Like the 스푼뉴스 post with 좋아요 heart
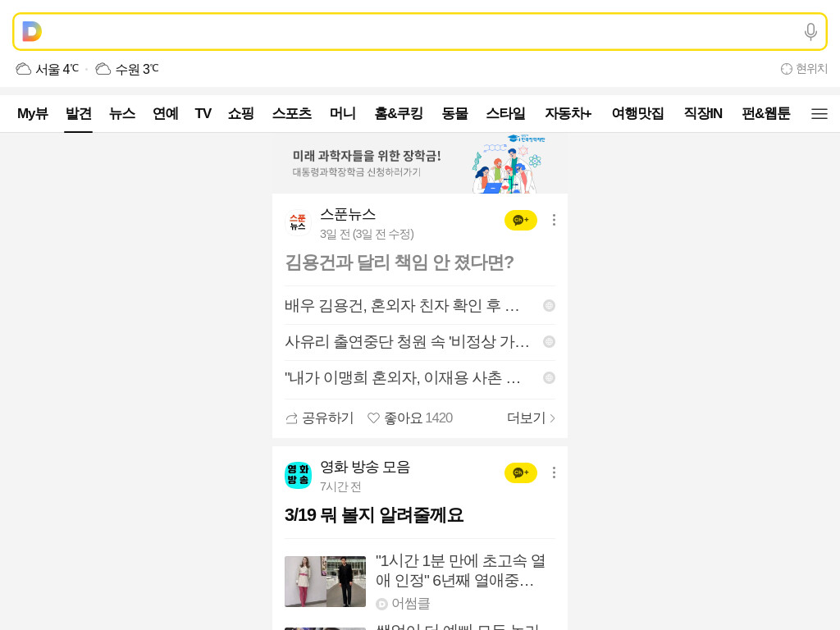Image resolution: width=840 pixels, height=630 pixels. [410, 418]
